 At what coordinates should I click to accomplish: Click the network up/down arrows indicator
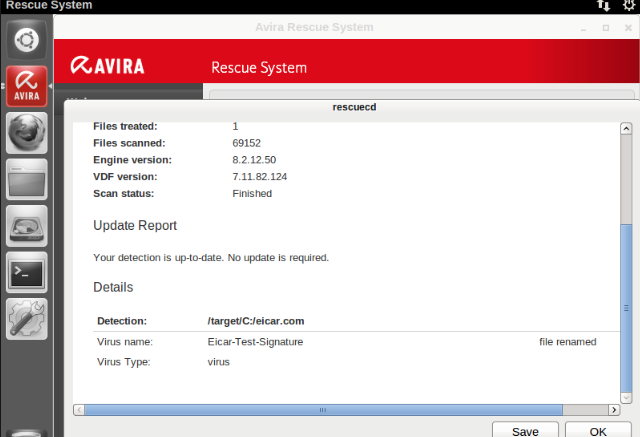click(602, 6)
